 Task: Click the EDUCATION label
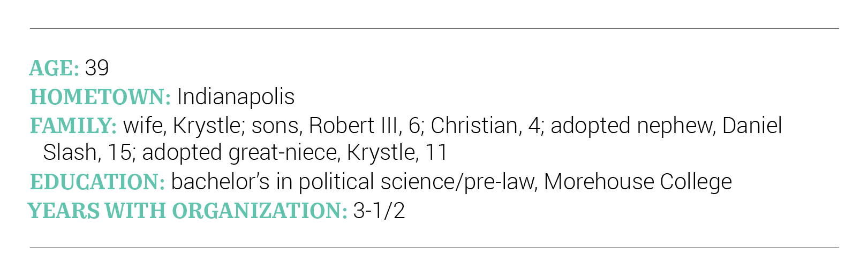coord(97,182)
